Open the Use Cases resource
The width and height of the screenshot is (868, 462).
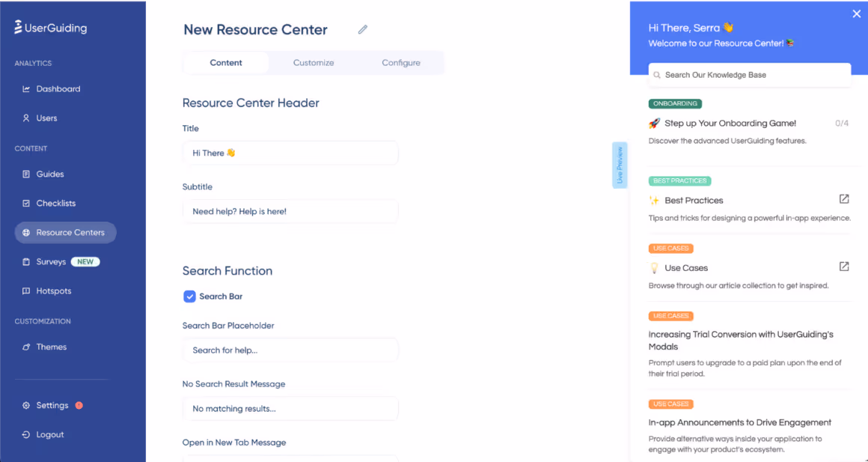click(686, 268)
